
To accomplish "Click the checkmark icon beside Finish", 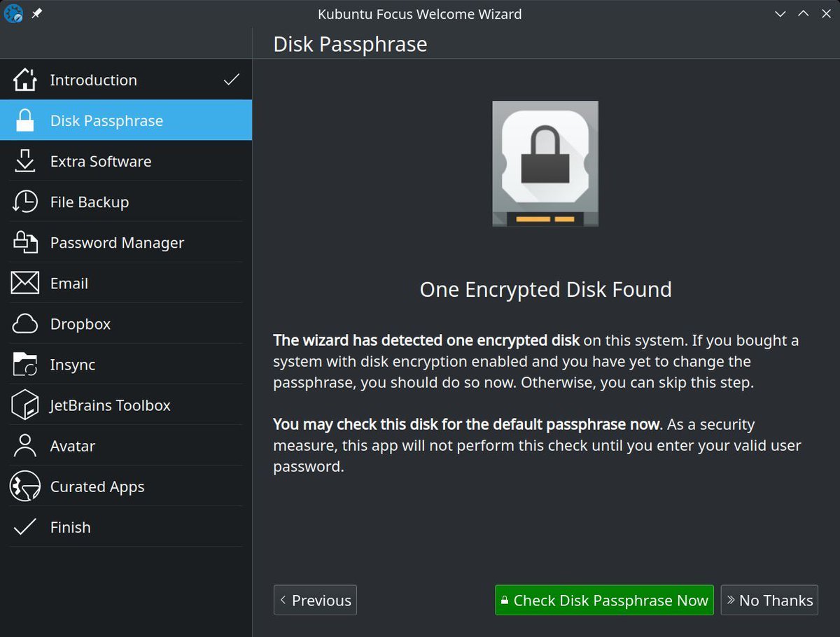I will (x=25, y=526).
